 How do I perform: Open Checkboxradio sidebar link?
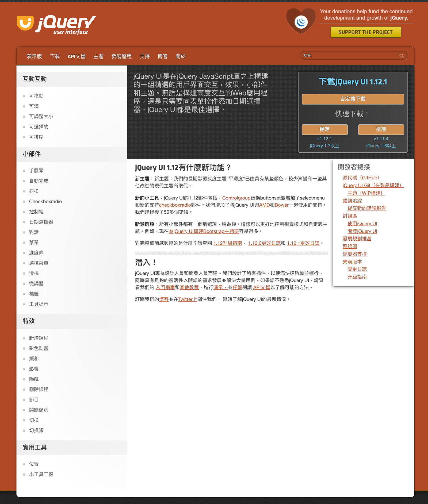click(45, 202)
